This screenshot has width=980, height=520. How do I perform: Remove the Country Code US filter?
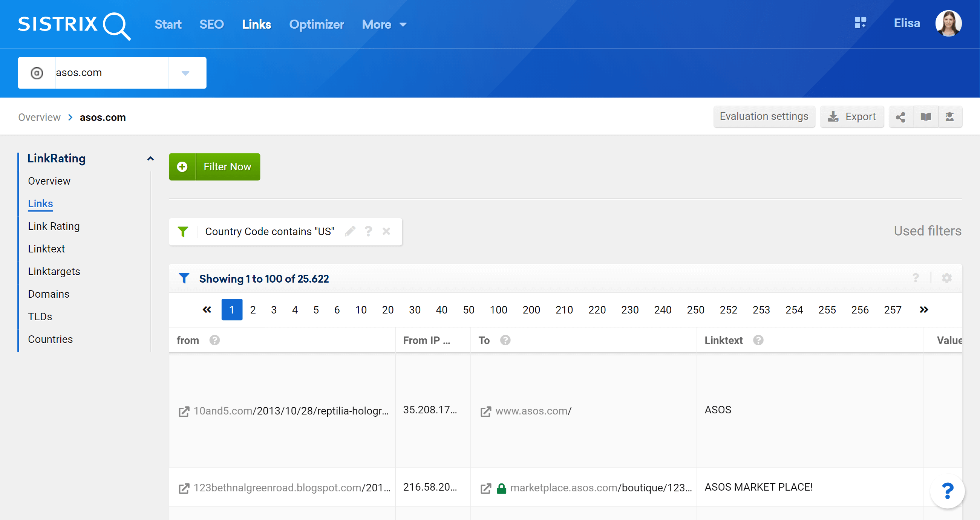(x=386, y=231)
